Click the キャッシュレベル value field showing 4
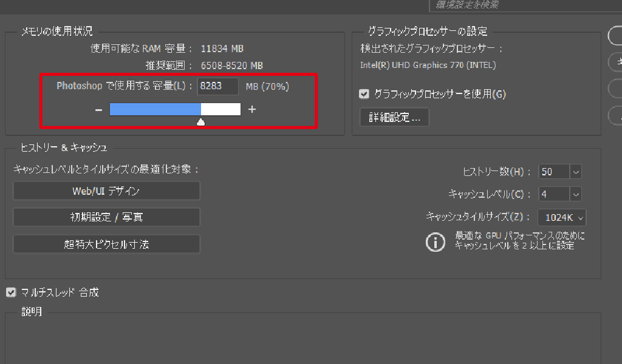This screenshot has width=622, height=364. [x=553, y=194]
